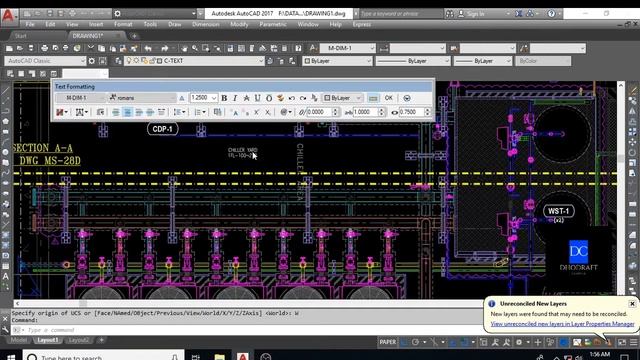Click the width factor 0.7500 field
The height and width of the screenshot is (360, 640).
click(411, 112)
